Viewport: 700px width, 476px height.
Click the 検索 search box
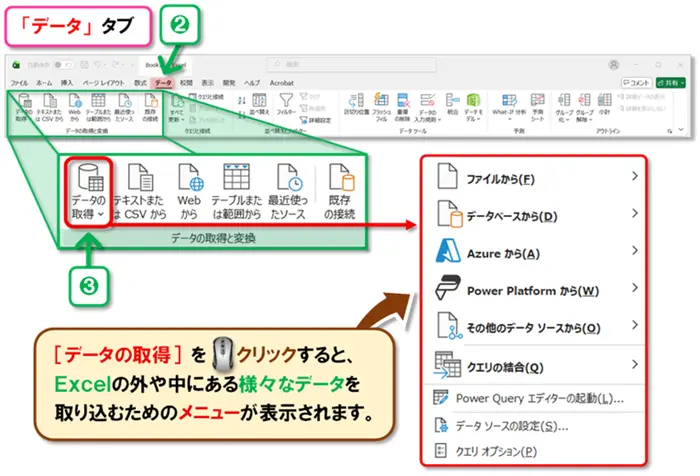pyautogui.click(x=352, y=65)
